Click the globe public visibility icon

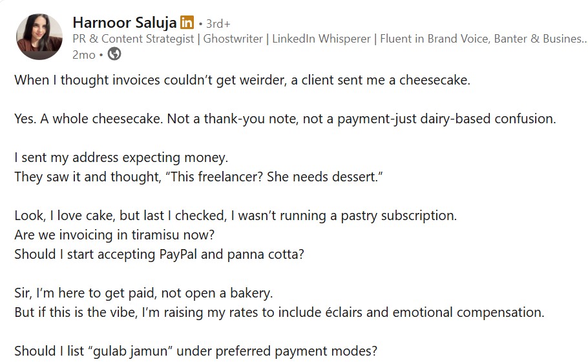click(114, 54)
